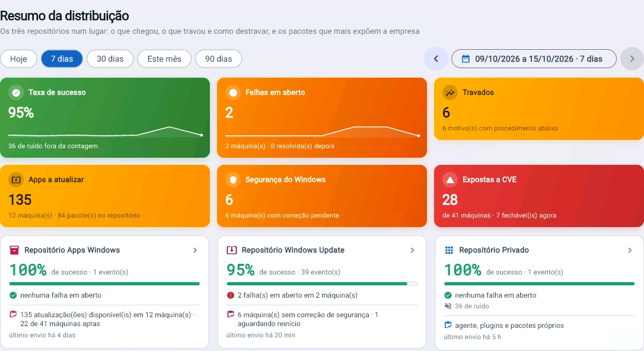Image resolution: width=644 pixels, height=351 pixels.
Task: Expand Repositório Windows Update chevron
Action: 412,250
